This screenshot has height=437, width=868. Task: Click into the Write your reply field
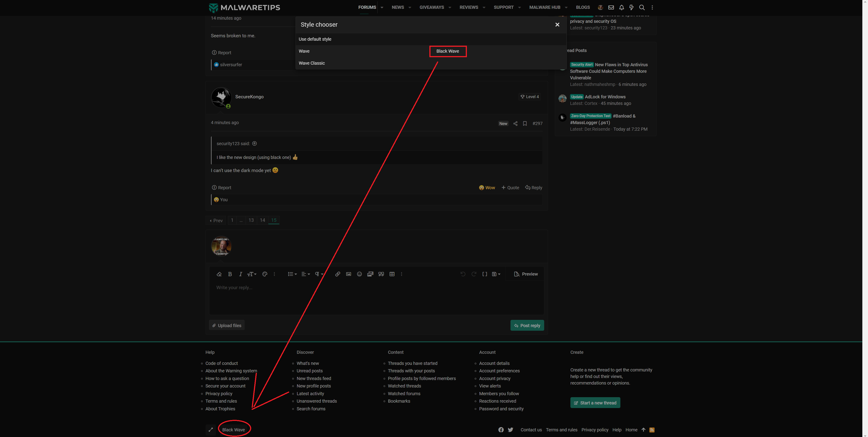[x=376, y=297]
